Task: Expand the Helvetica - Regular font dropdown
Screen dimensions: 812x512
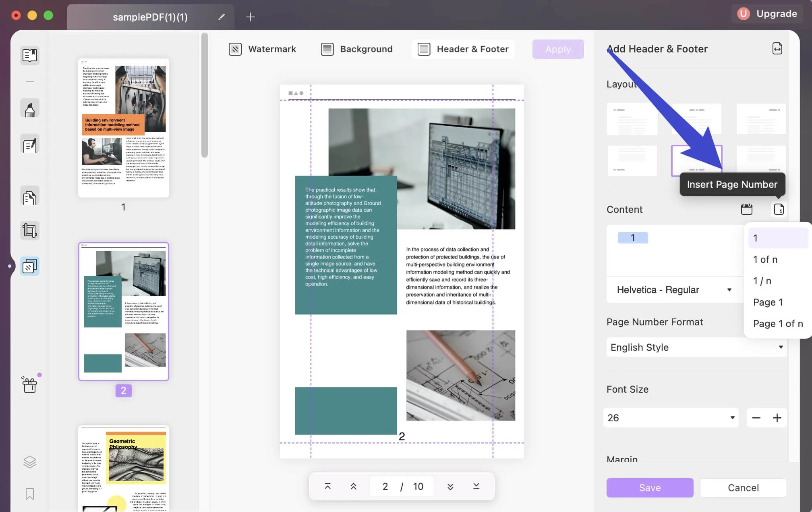Action: tap(674, 290)
